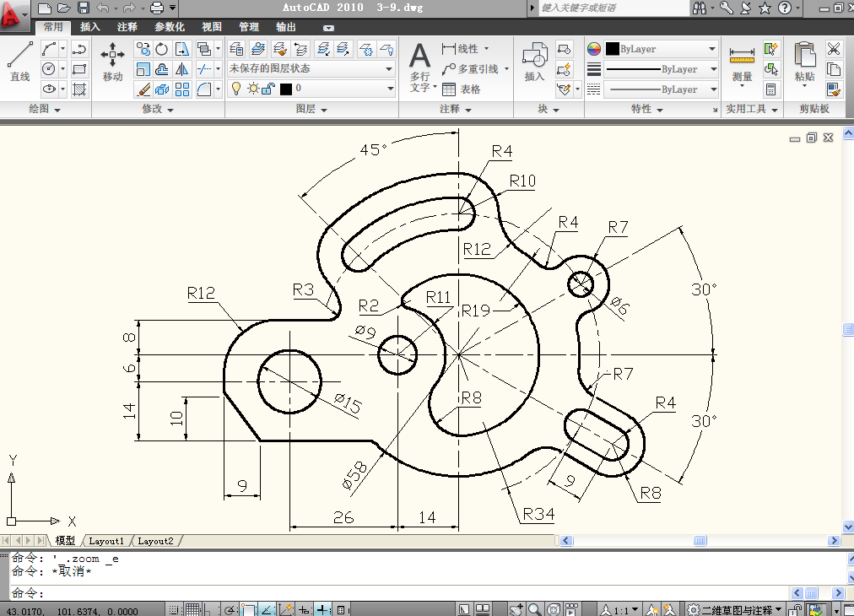Open the ByLayer color dropdown
The width and height of the screenshot is (854, 616).
[x=662, y=49]
